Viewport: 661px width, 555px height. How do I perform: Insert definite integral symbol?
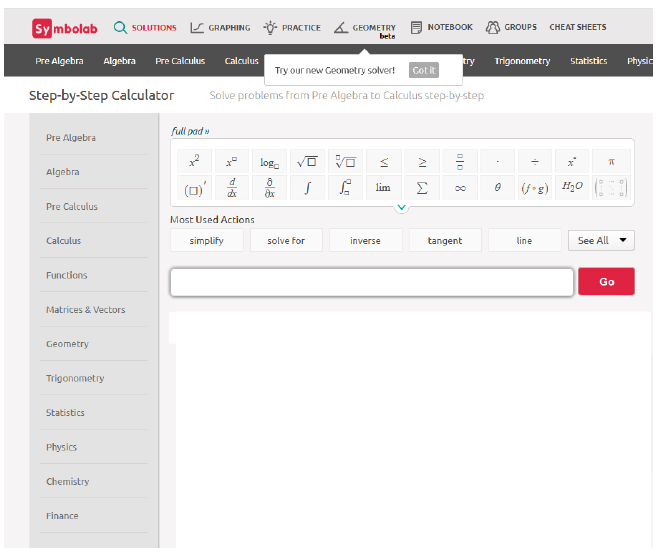click(x=345, y=188)
